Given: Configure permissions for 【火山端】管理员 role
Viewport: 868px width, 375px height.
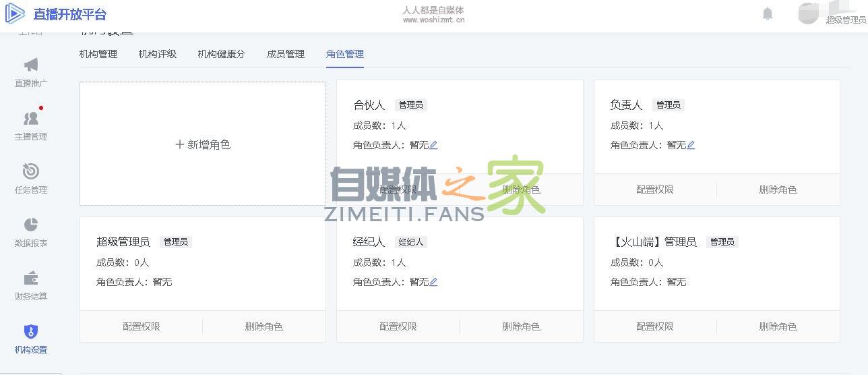Looking at the screenshot, I should (655, 326).
